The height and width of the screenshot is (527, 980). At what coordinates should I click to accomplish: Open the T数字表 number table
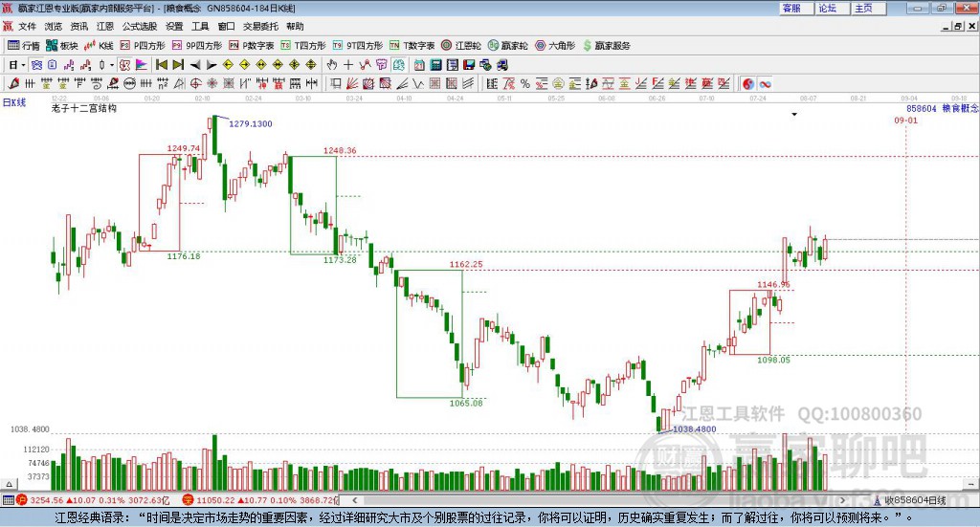(x=412, y=46)
